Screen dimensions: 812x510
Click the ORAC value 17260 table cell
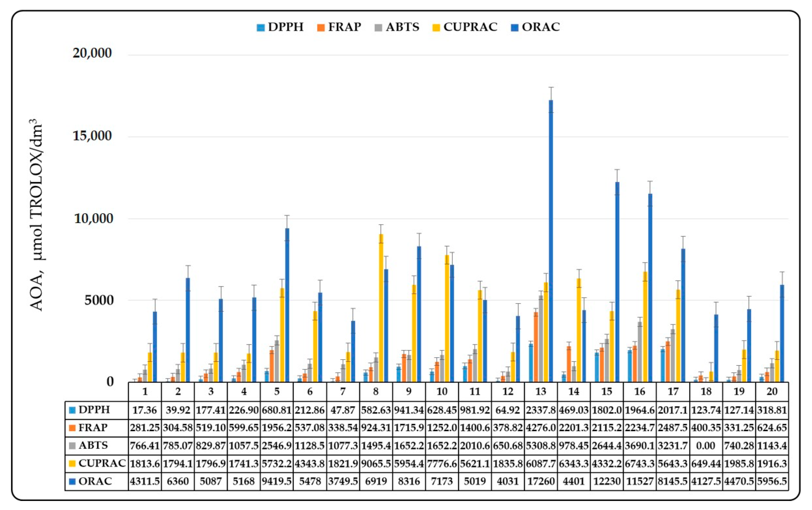pyautogui.click(x=541, y=481)
